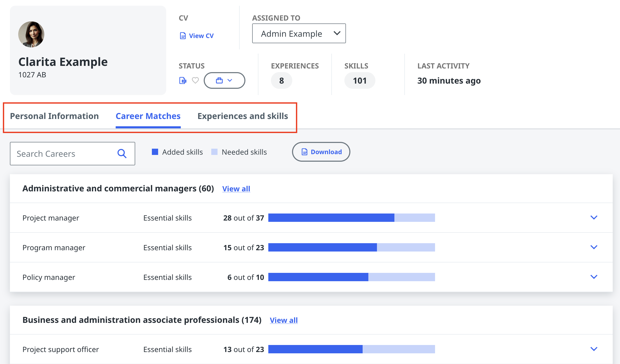Image resolution: width=620 pixels, height=364 pixels.
Task: Click the search magnifier icon
Action: tap(122, 154)
